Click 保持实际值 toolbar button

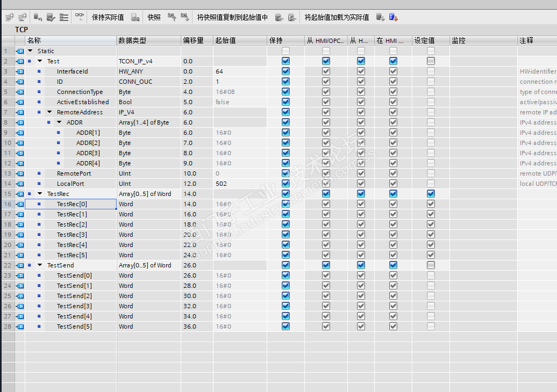(x=108, y=17)
